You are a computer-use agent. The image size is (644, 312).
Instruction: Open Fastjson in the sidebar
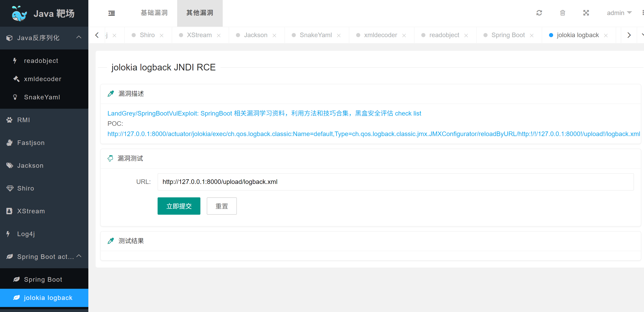coord(31,143)
